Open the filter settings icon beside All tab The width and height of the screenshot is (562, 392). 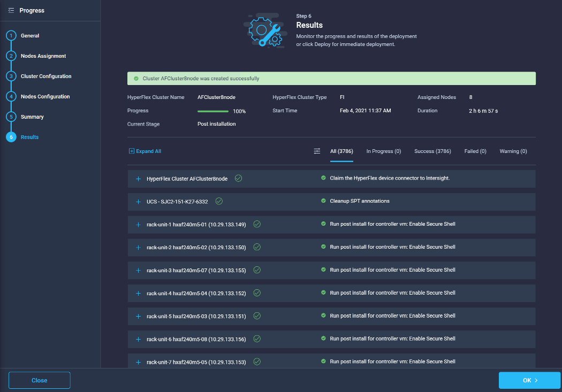(x=317, y=151)
